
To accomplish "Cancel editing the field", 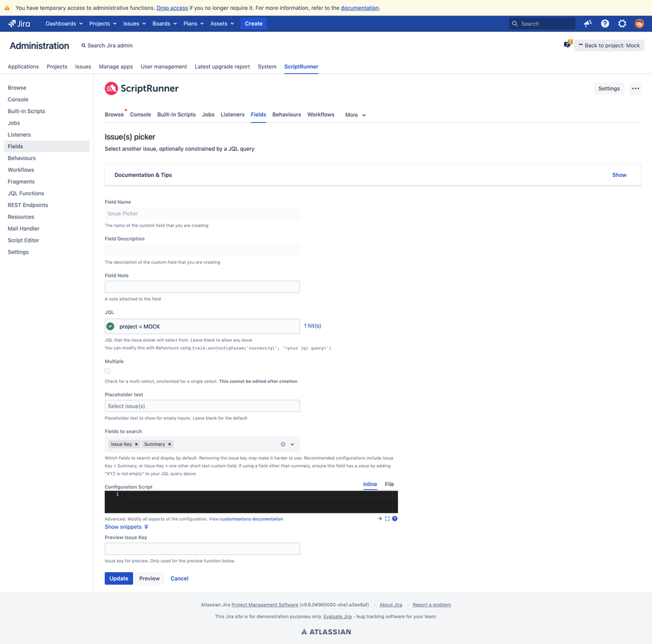I will coord(179,578).
